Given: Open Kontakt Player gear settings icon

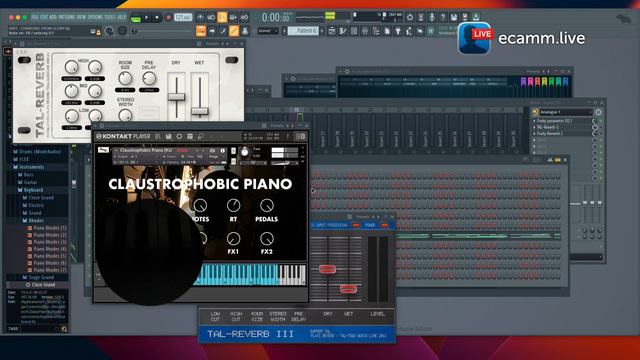Looking at the screenshot, I should pyautogui.click(x=179, y=136).
